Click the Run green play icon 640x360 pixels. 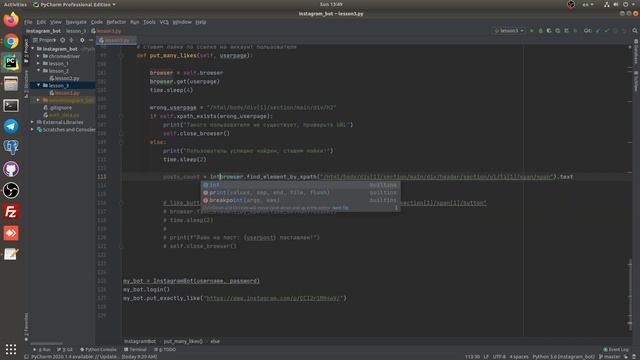(531, 31)
